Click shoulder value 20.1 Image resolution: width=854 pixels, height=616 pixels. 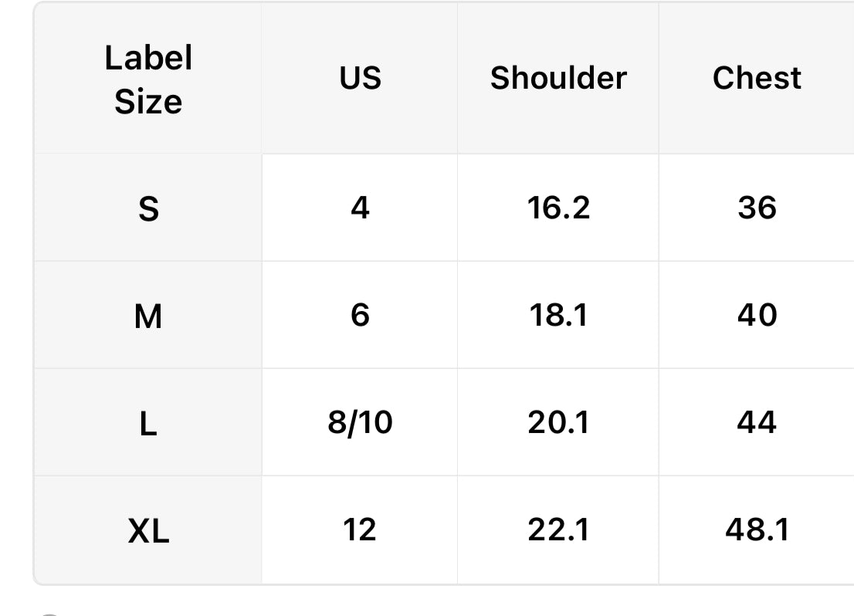click(558, 422)
